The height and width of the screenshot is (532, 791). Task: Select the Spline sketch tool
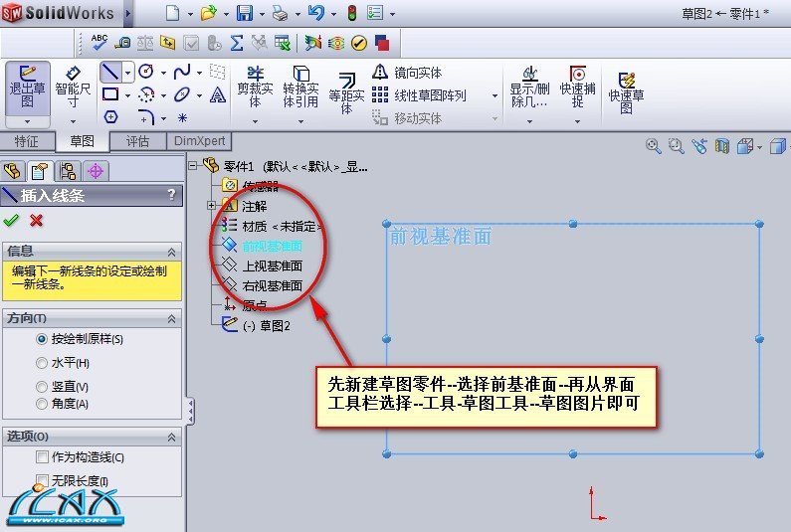point(182,72)
